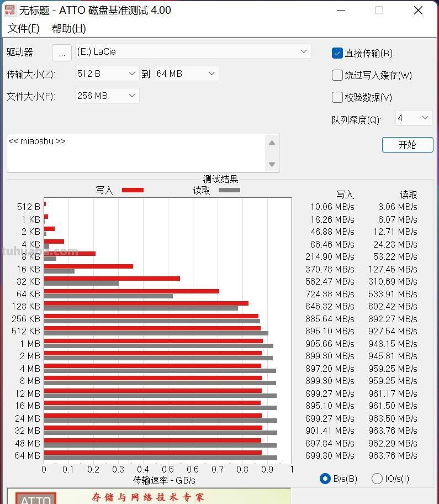Close the ATTO benchmark window
This screenshot has height=504, width=439.
[x=418, y=11]
